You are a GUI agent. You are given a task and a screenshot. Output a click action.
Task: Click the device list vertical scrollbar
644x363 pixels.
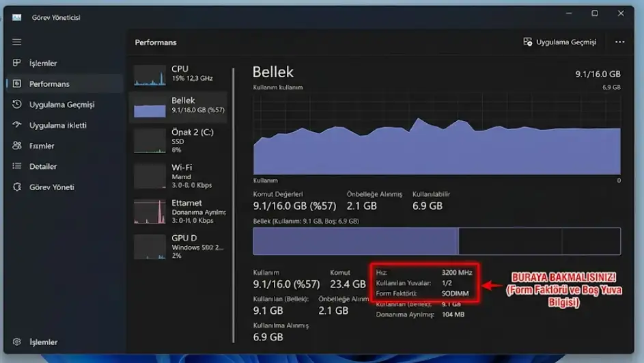[x=234, y=204]
